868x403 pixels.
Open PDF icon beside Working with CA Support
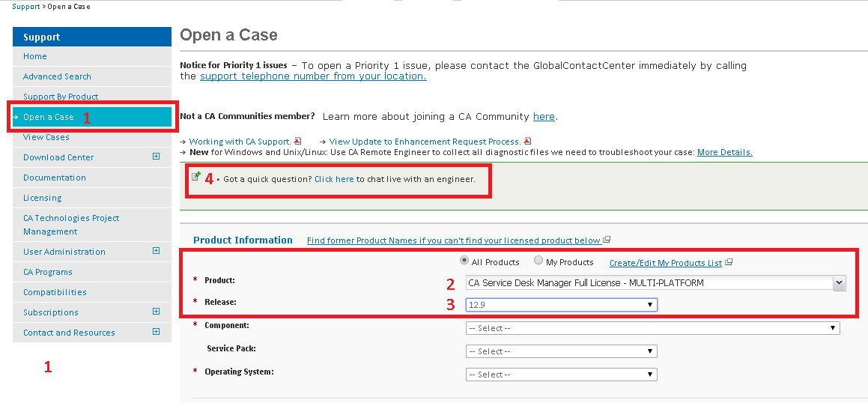298,141
